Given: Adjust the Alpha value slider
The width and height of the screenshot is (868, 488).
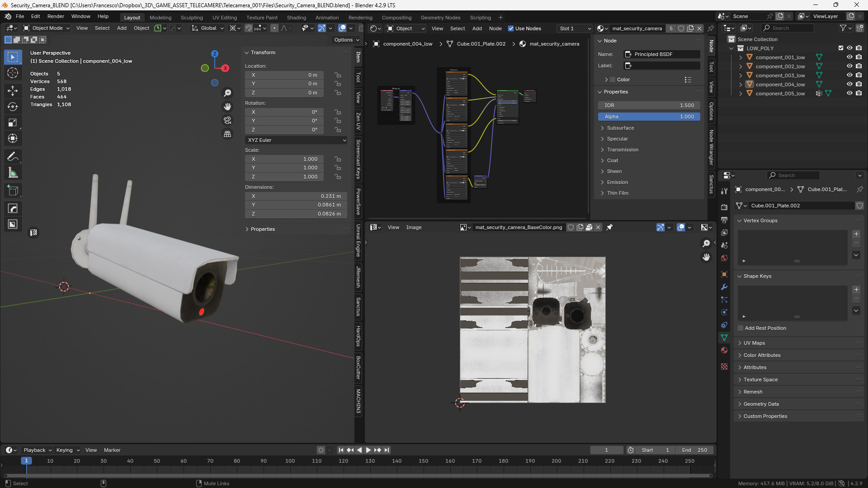Looking at the screenshot, I should (649, 117).
